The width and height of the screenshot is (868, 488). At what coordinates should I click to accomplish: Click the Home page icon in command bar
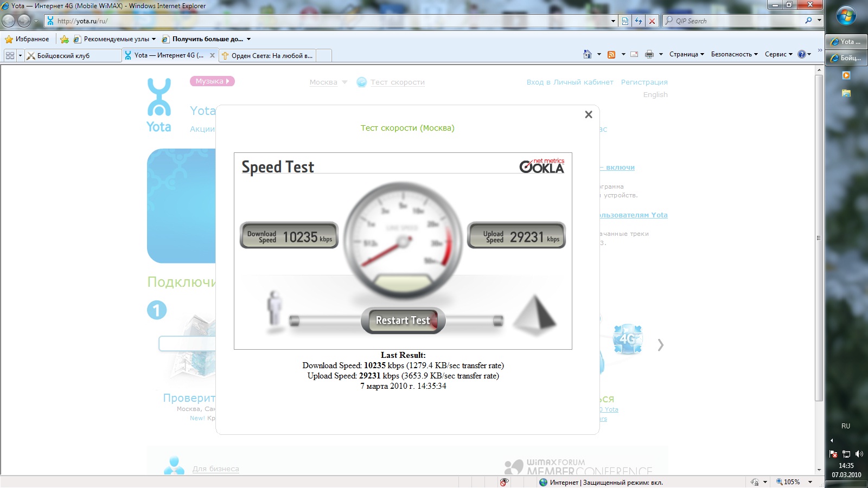[587, 54]
